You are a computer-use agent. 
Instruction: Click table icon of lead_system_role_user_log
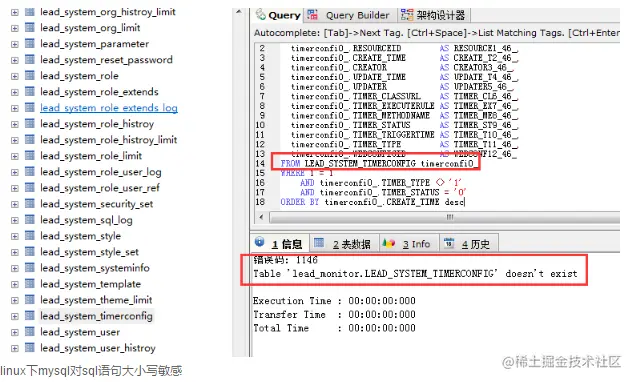(x=30, y=172)
